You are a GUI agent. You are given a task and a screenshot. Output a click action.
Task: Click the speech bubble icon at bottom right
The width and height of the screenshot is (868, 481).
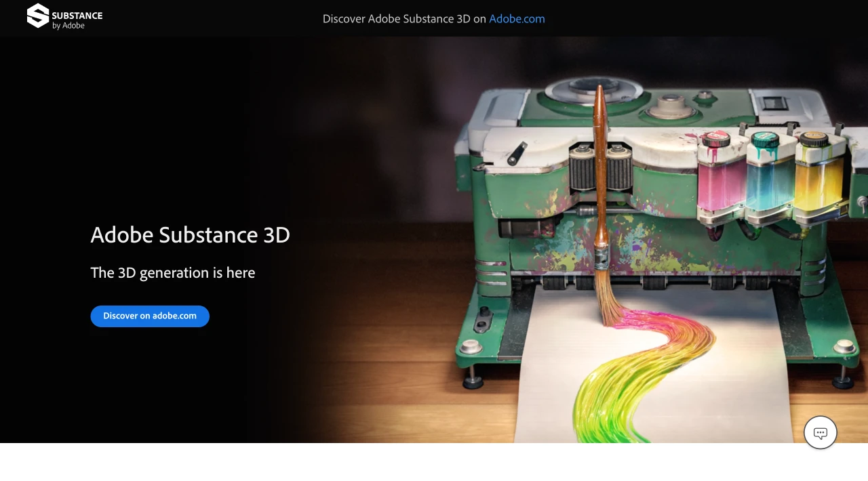(820, 432)
